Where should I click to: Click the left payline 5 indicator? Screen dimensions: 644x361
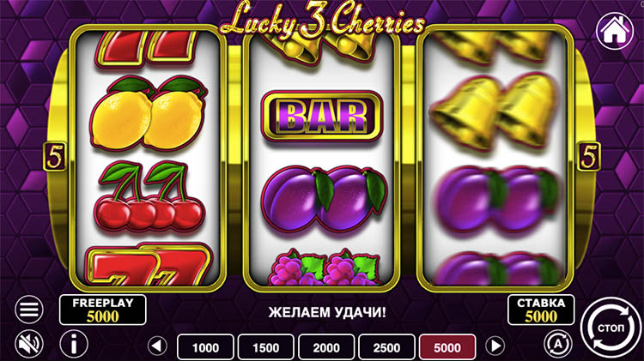pos(55,156)
